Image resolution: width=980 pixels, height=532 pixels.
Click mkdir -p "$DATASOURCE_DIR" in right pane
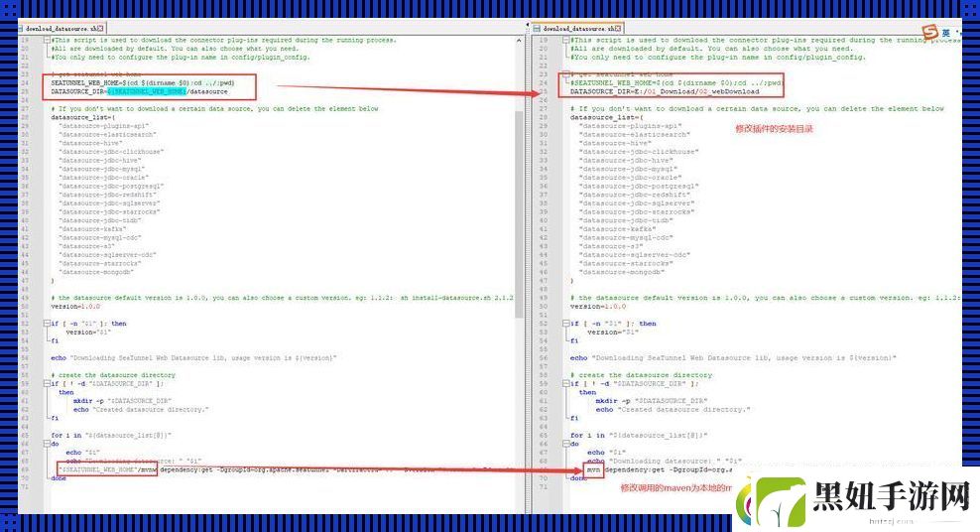point(652,401)
